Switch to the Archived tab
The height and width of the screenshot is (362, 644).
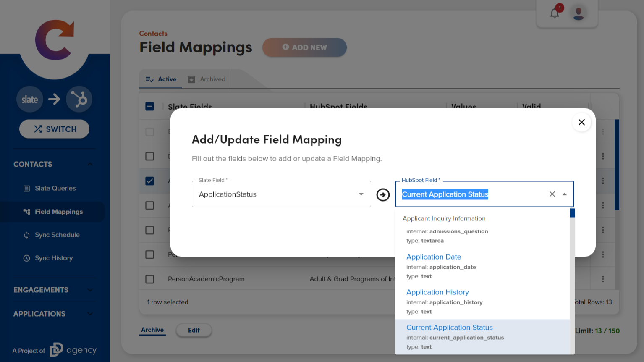[x=207, y=79]
